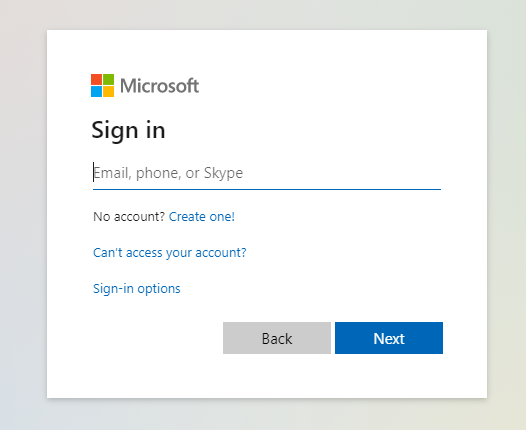526x430 pixels.
Task: Click the yellow square in Microsoft logo
Action: pos(108,92)
